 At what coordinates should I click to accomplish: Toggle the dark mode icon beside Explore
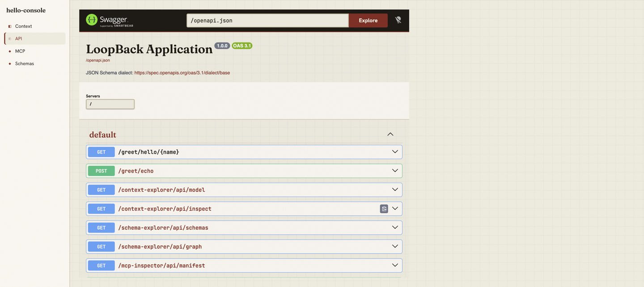(398, 20)
